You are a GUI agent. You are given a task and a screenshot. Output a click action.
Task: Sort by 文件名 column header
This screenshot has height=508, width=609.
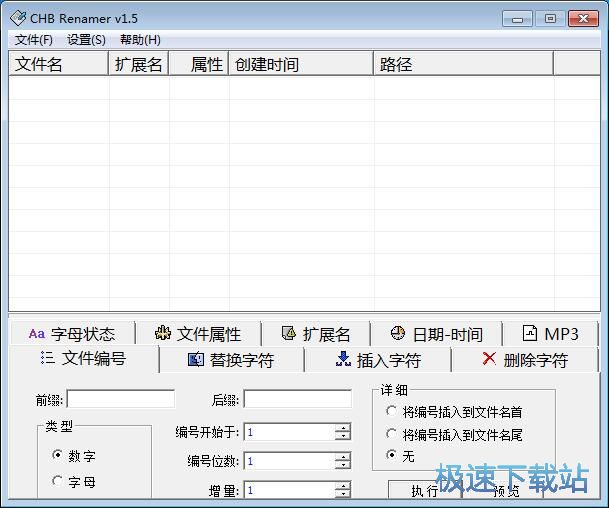click(x=58, y=63)
